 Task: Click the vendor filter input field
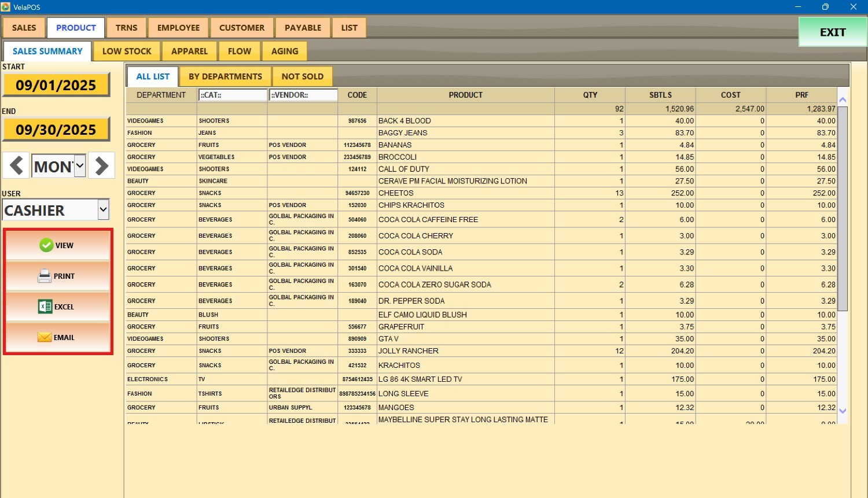click(303, 95)
